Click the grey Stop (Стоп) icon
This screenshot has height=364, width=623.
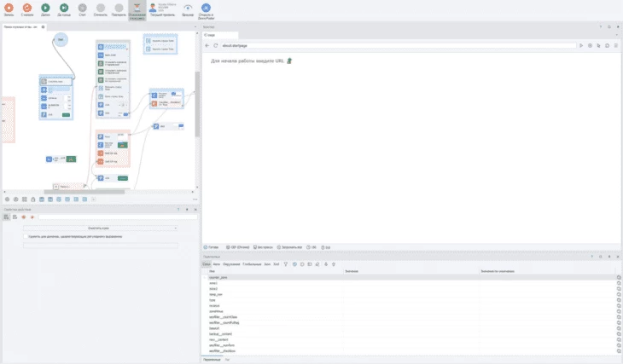(x=82, y=9)
